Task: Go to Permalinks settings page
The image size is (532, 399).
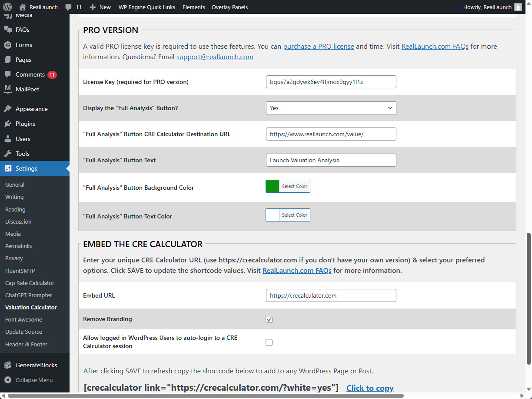Action: click(19, 246)
